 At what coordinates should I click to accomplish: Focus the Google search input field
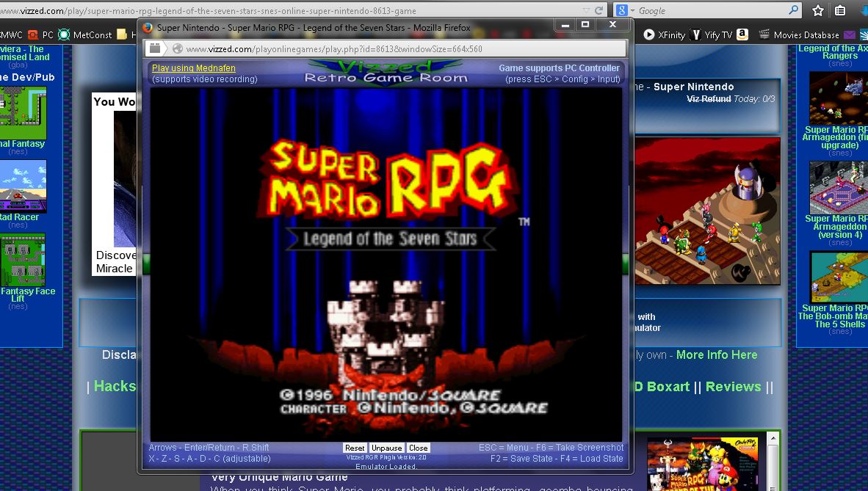coord(712,10)
